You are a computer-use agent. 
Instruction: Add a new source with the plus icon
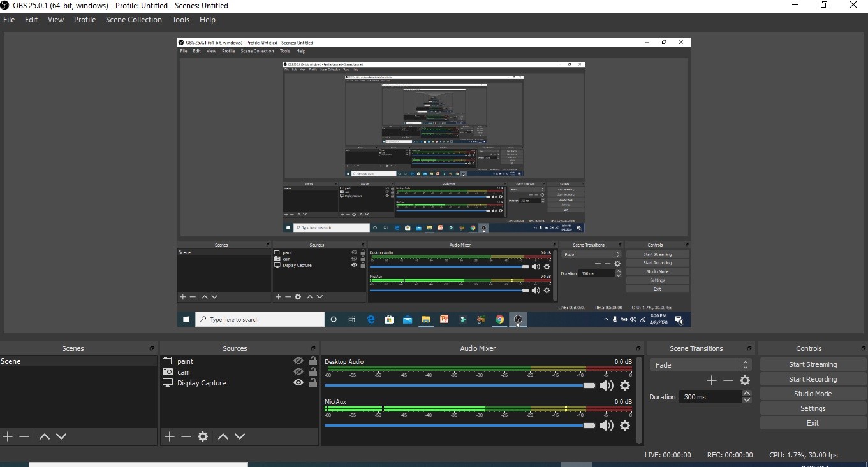click(x=170, y=436)
